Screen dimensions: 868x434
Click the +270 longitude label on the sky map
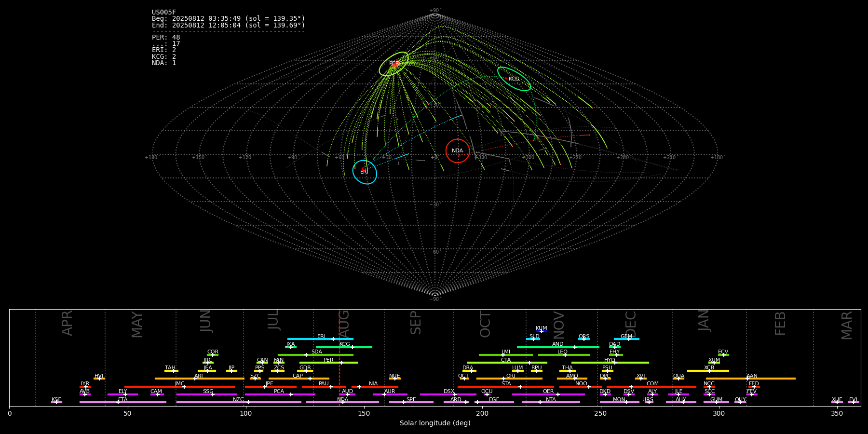coord(575,158)
